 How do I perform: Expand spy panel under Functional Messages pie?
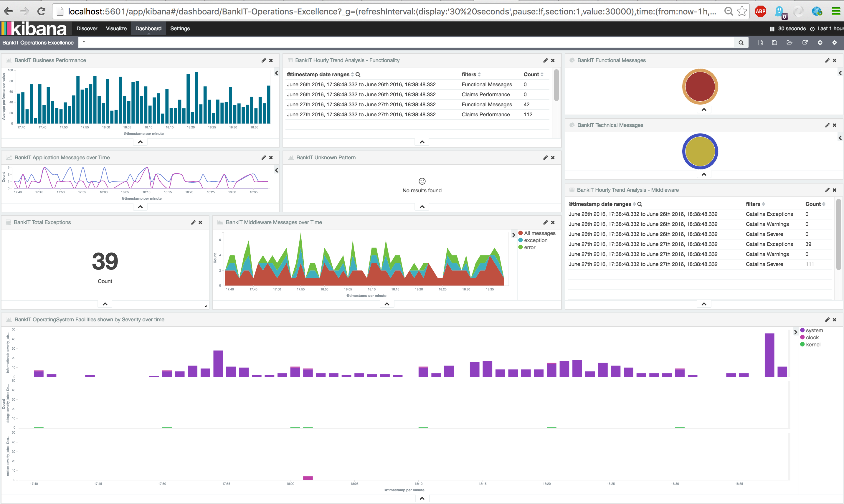(x=704, y=110)
